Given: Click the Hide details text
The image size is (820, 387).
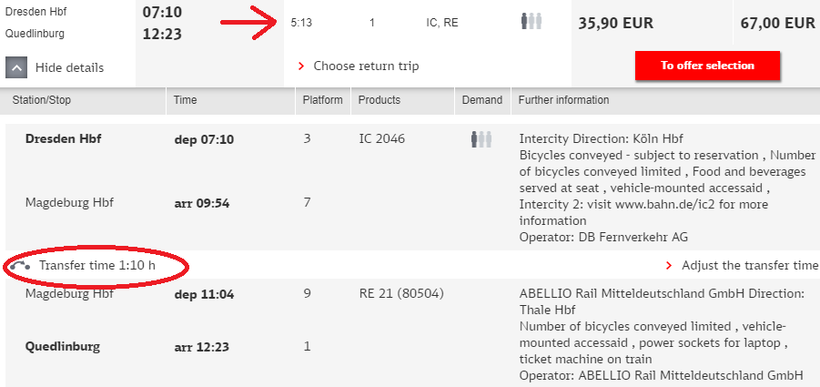Looking at the screenshot, I should [70, 67].
